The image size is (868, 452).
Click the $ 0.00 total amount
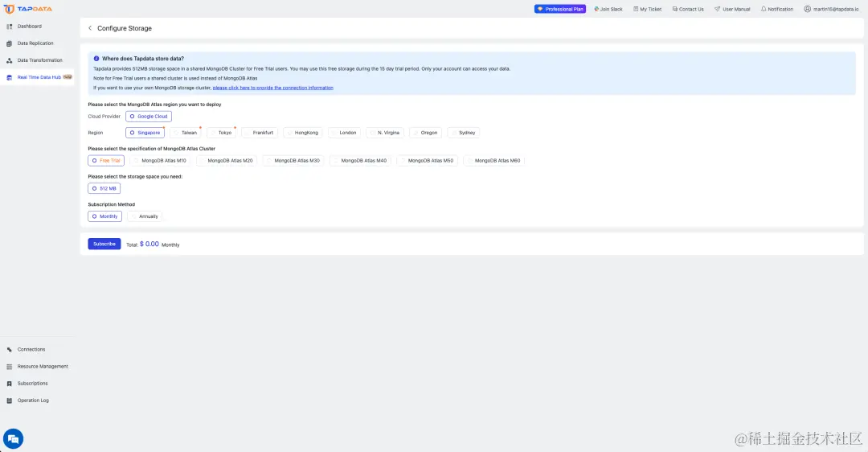tap(149, 244)
